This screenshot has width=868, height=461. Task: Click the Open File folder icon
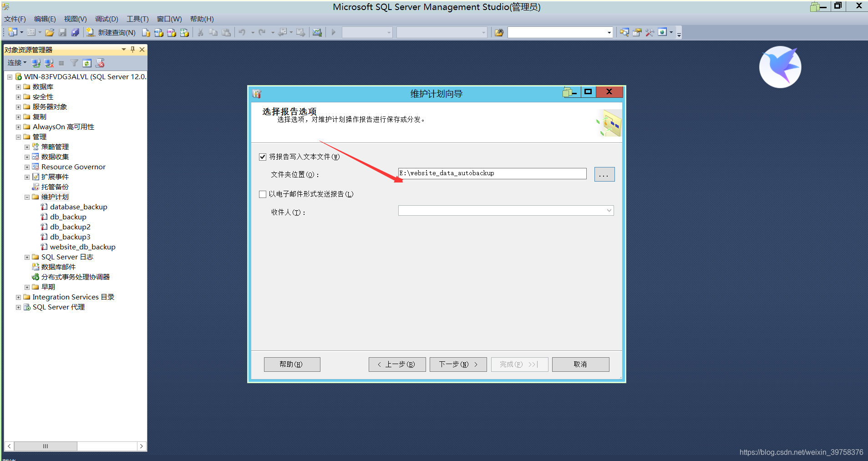50,32
